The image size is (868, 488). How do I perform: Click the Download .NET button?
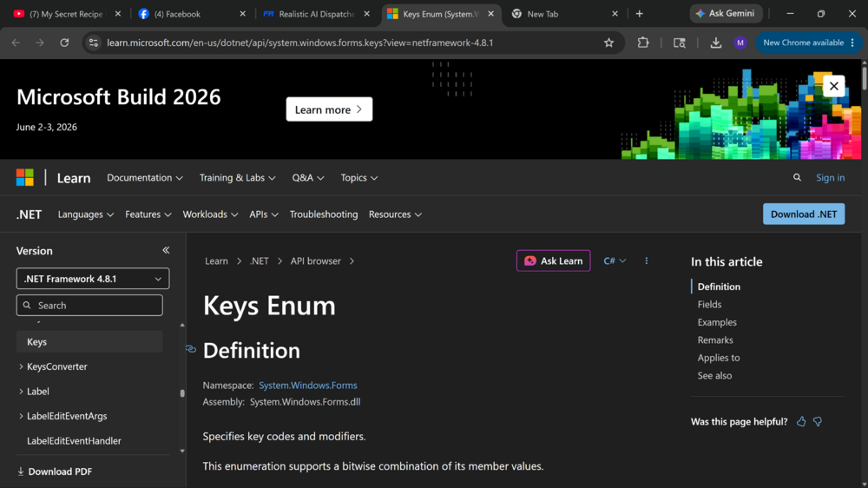click(804, 214)
